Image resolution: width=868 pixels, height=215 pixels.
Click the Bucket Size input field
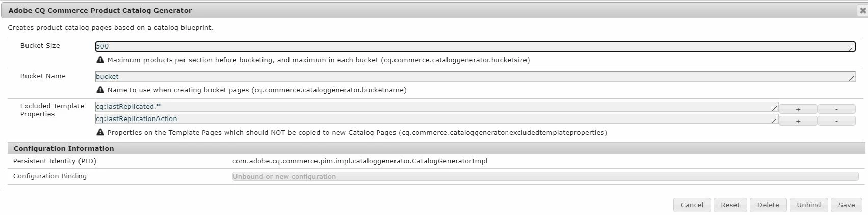[475, 46]
